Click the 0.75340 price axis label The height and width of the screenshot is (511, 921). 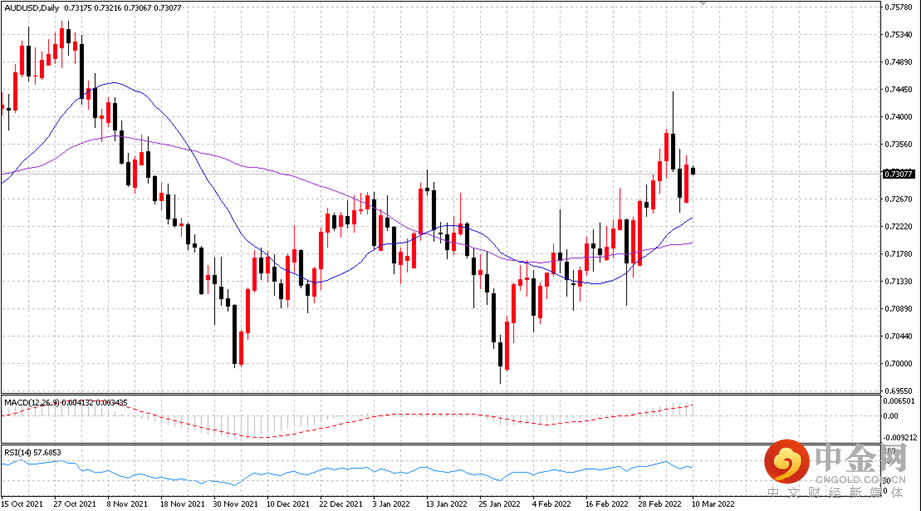(899, 35)
